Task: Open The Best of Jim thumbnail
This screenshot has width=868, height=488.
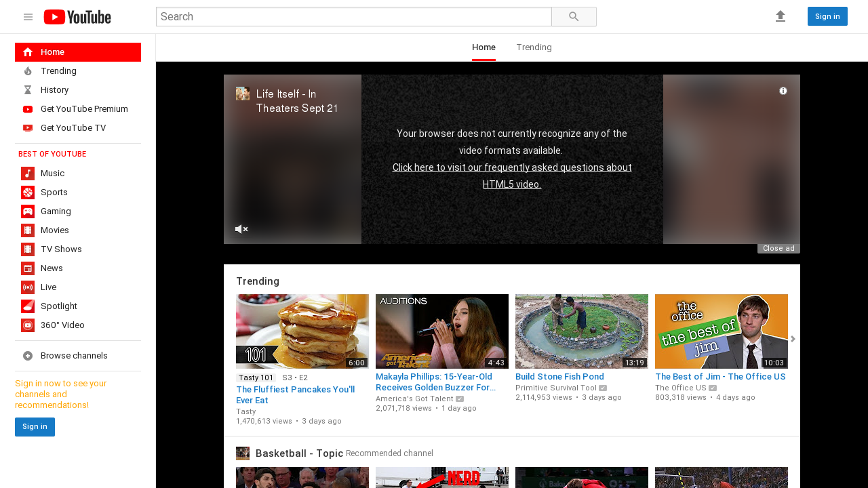Action: point(722,331)
